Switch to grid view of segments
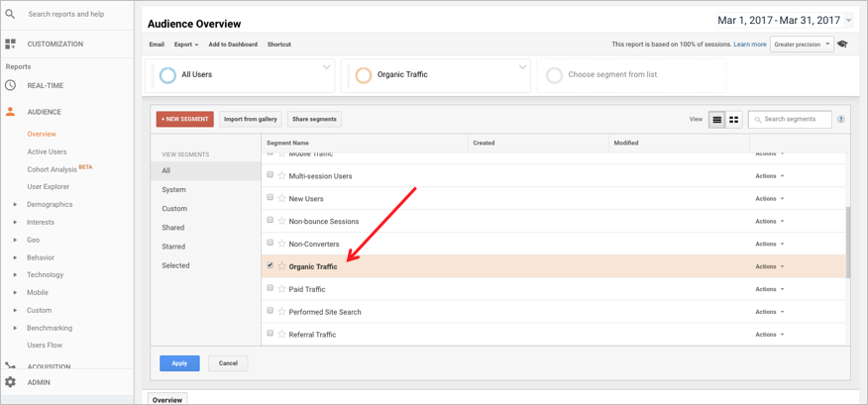This screenshot has width=868, height=405. (x=734, y=120)
